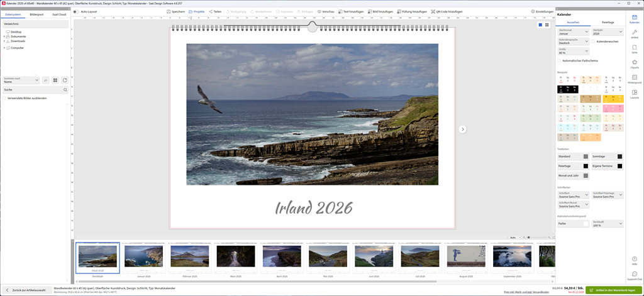Open the Startmonat dropdown
The width and height of the screenshot is (644, 296).
coord(573,30)
